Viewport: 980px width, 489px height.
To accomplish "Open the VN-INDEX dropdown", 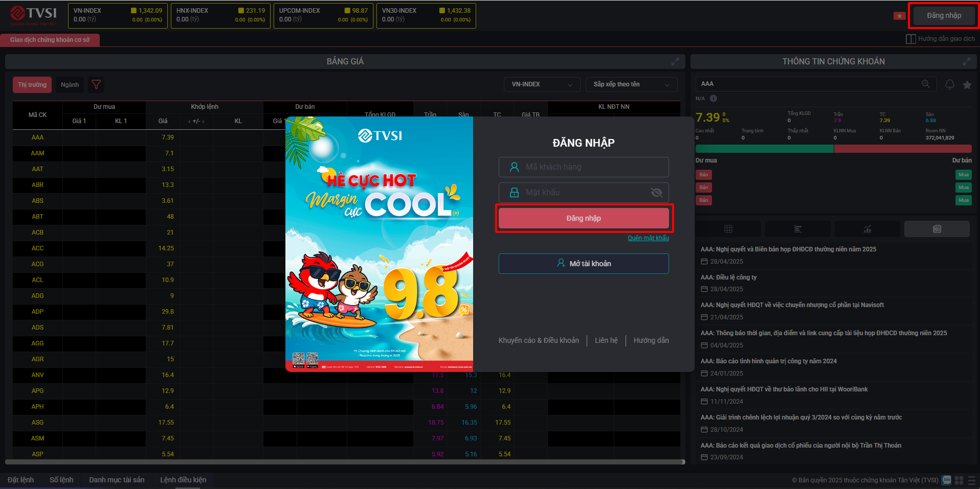I will [542, 84].
